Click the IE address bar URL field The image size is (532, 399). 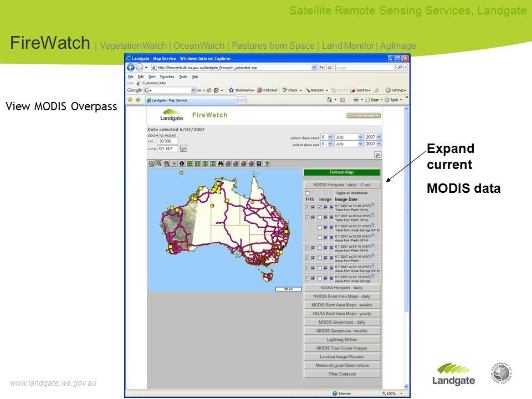pyautogui.click(x=234, y=68)
